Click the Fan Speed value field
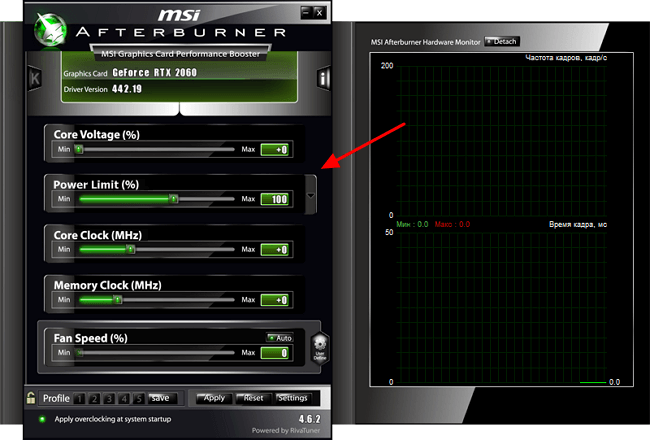 point(275,353)
